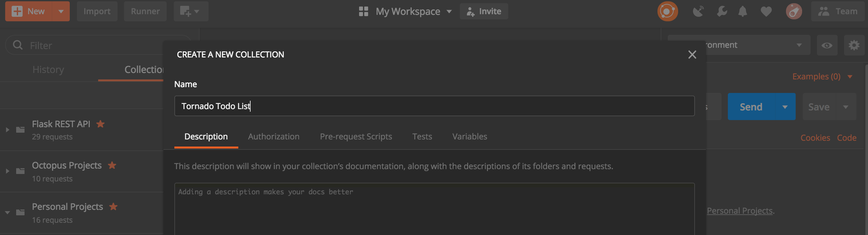Viewport: 868px width, 235px height.
Task: Select the Personal Projects collection in sidebar
Action: point(67,206)
